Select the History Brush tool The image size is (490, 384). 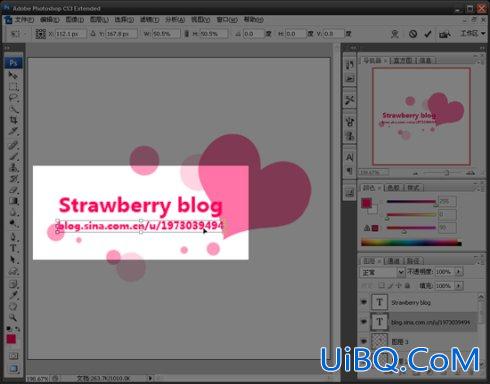coord(13,179)
